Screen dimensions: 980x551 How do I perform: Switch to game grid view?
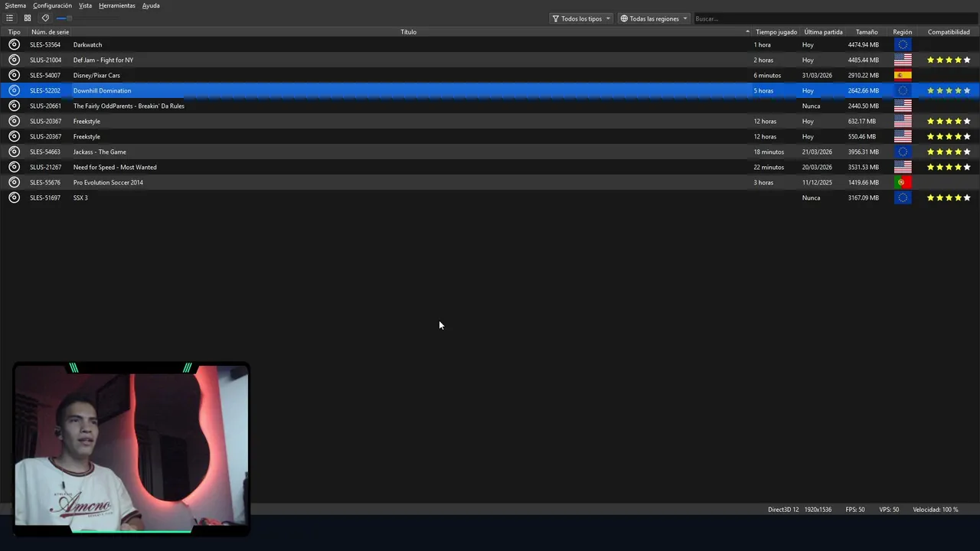pyautogui.click(x=28, y=18)
